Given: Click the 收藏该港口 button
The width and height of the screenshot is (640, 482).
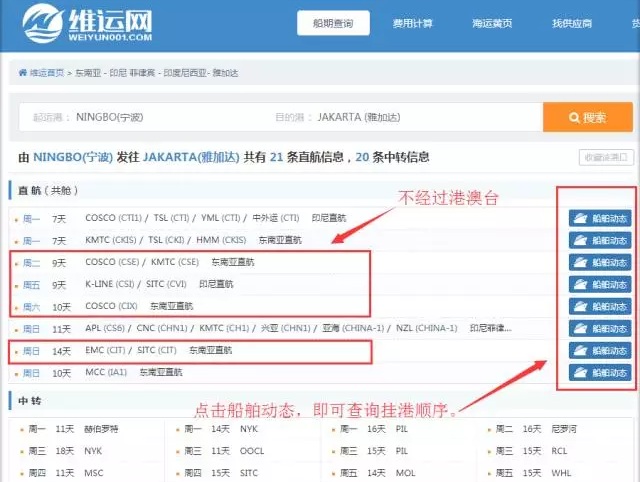Looking at the screenshot, I should pyautogui.click(x=606, y=158).
